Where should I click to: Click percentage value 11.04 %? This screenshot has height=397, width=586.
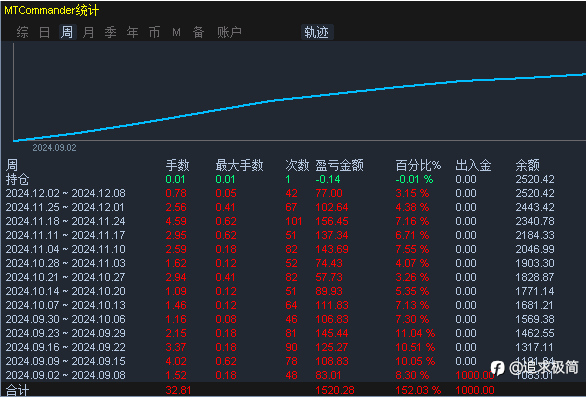415,333
